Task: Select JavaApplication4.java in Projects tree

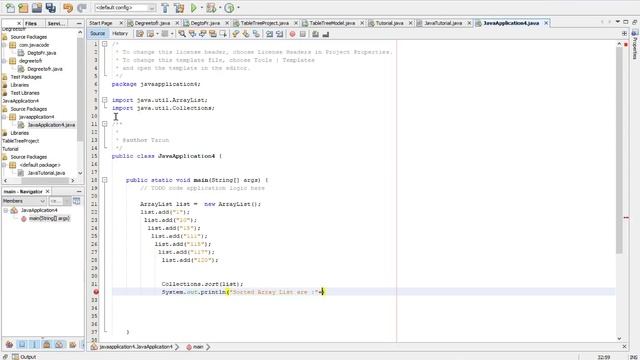Action: 51,125
